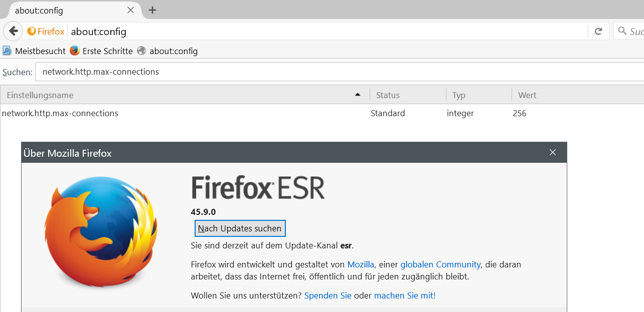644x312 pixels.
Task: Open the Erste Schritte bookmark
Action: tap(101, 51)
